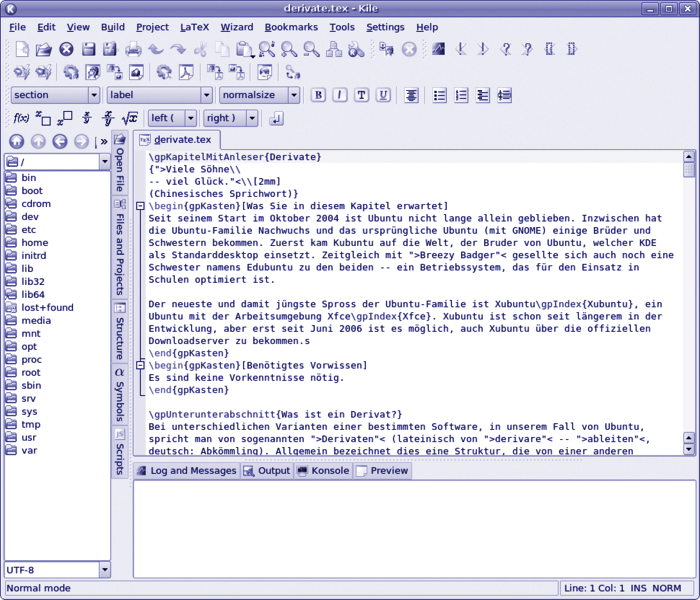Open the UTF-8 encoding dropdown
This screenshot has width=700, height=600.
57,569
